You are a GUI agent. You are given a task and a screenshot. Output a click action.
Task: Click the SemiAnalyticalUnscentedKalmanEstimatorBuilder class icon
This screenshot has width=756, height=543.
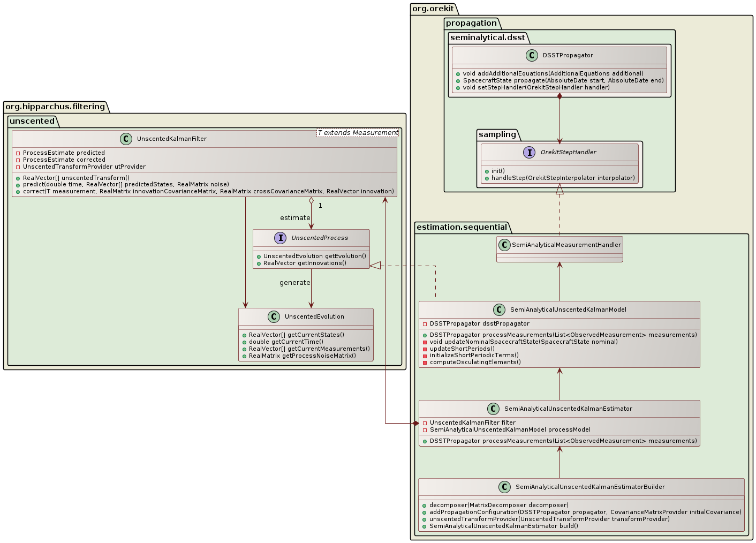click(x=504, y=487)
